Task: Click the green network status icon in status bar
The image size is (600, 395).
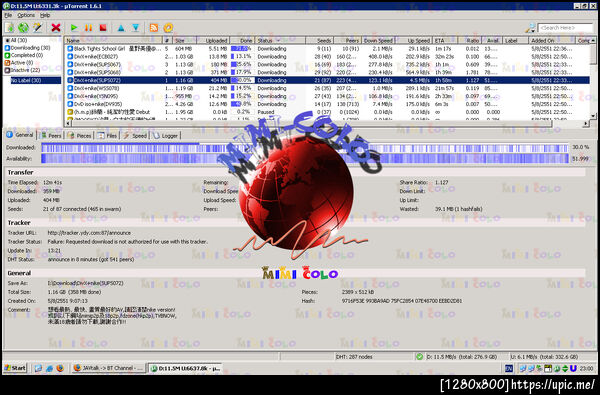Action: pyautogui.click(x=419, y=357)
